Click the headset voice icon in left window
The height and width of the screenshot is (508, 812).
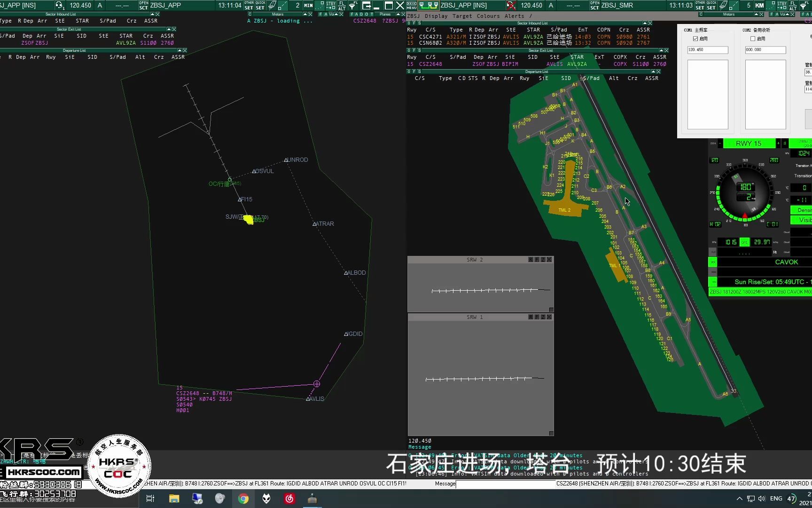tap(59, 5)
